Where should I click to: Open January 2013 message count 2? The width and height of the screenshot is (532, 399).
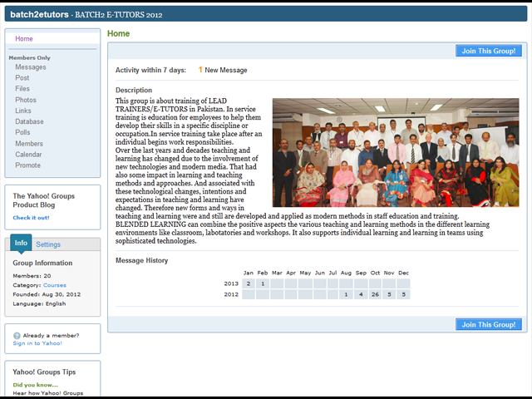[249, 283]
